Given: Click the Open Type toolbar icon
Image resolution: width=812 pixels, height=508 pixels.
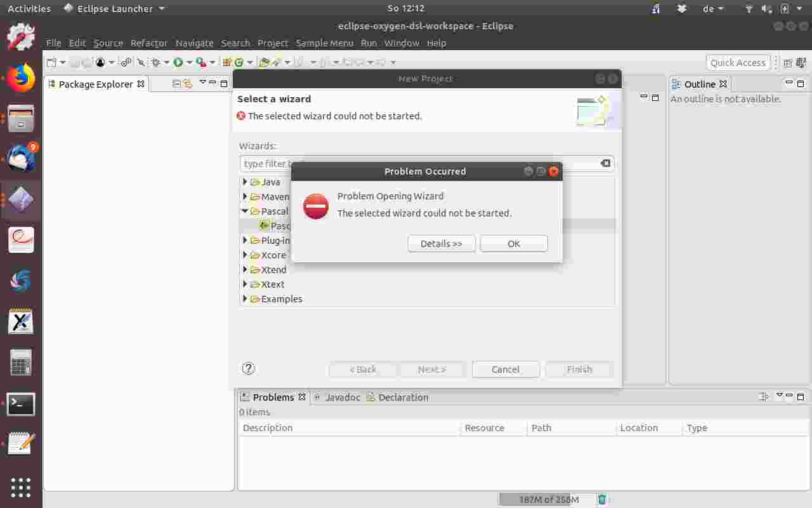Looking at the screenshot, I should pyautogui.click(x=265, y=62).
